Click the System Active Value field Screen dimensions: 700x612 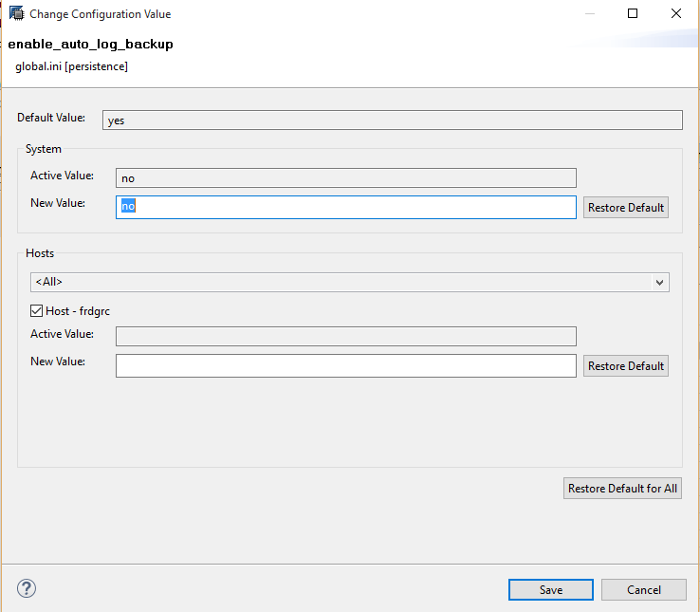[x=346, y=177]
